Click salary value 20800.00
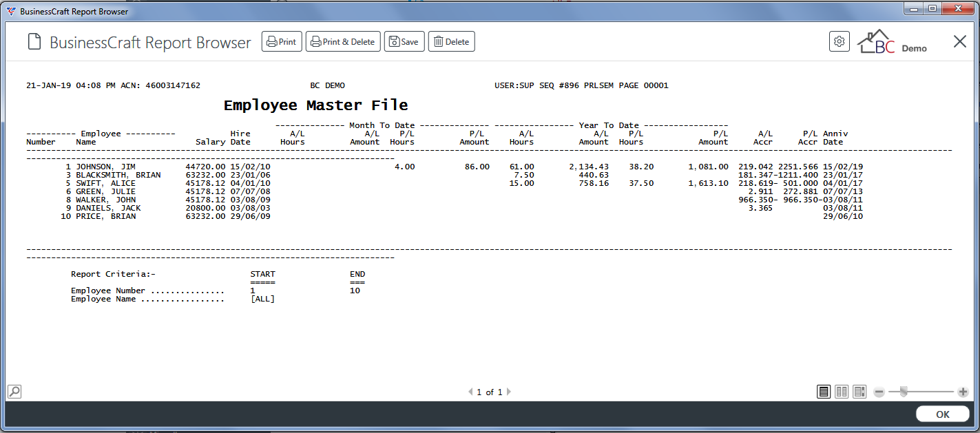Screen dimensions: 980x433 206,208
